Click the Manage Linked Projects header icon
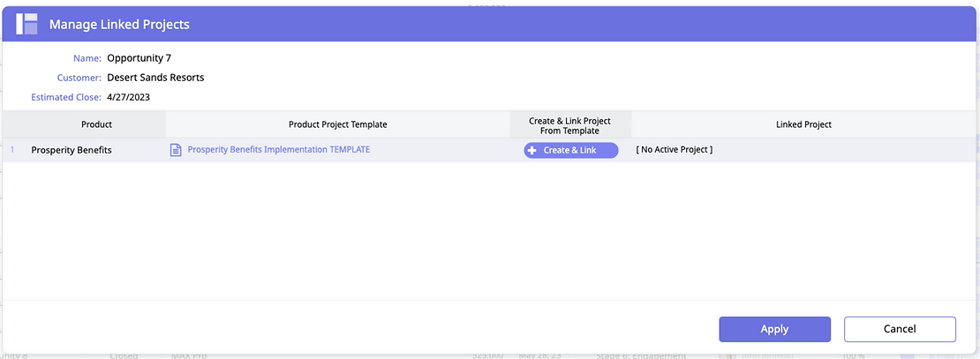Viewport: 980px width, 359px height. (26, 25)
